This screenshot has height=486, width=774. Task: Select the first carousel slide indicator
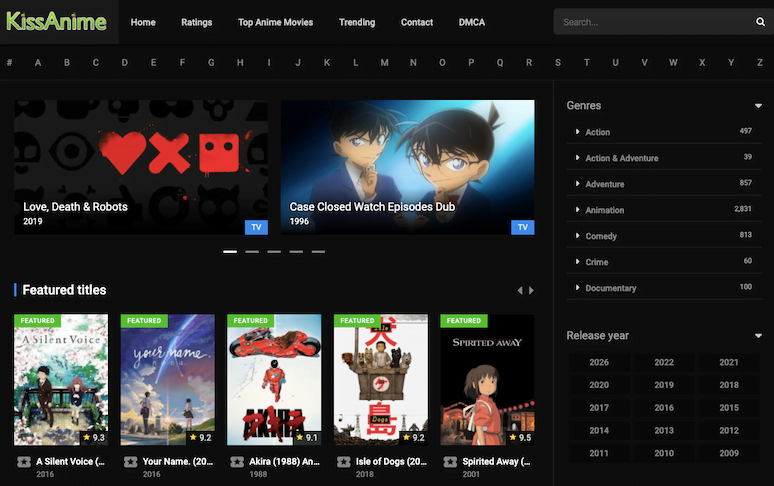click(x=230, y=252)
